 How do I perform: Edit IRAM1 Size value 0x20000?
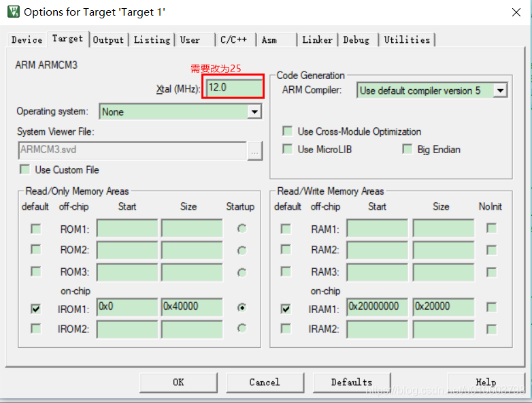[x=444, y=307]
